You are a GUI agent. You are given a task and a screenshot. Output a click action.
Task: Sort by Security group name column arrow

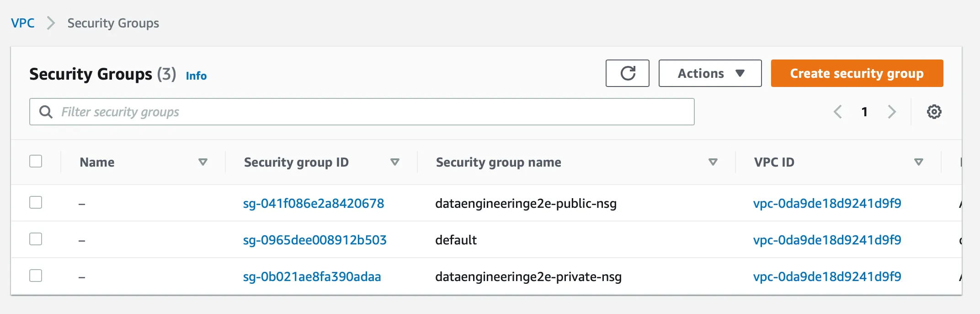pos(713,162)
